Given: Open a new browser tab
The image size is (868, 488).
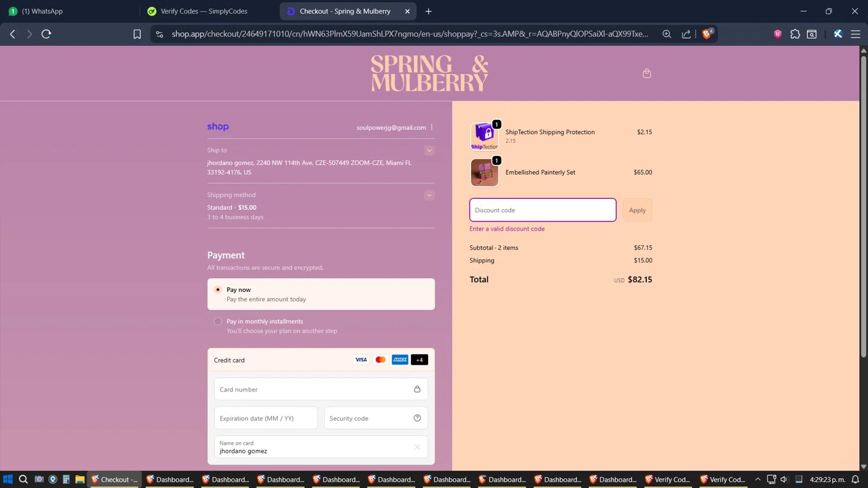Looking at the screenshot, I should click(x=428, y=11).
